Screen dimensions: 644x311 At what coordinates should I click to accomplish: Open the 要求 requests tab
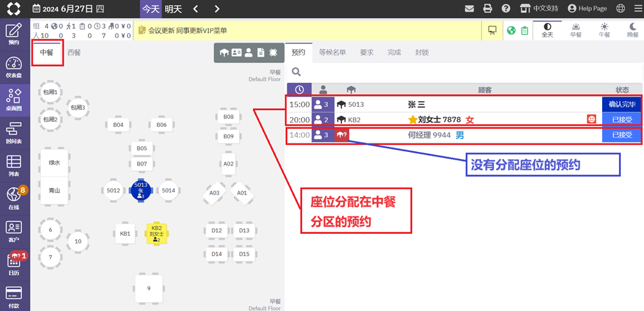coord(367,53)
